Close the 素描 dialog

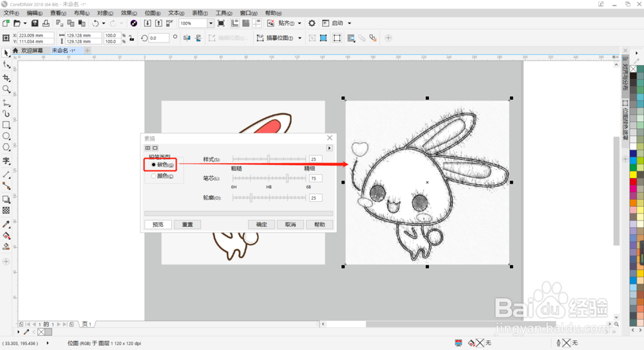(x=329, y=138)
